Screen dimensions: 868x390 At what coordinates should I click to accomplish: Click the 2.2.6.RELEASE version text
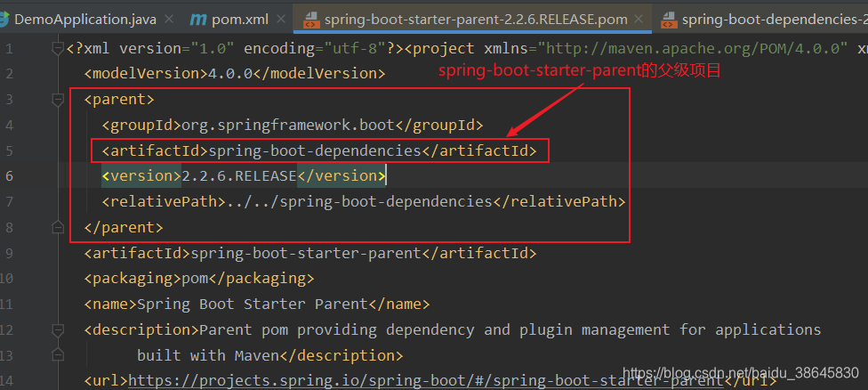pyautogui.click(x=239, y=176)
